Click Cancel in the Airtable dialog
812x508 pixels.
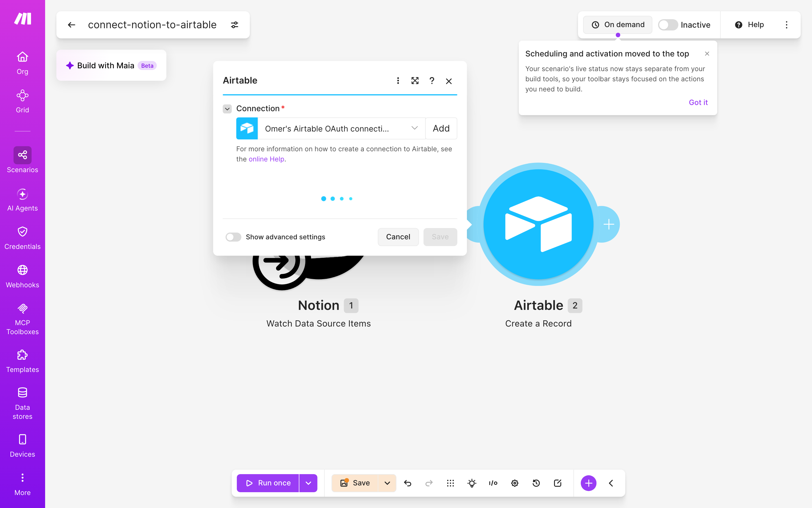pos(398,237)
